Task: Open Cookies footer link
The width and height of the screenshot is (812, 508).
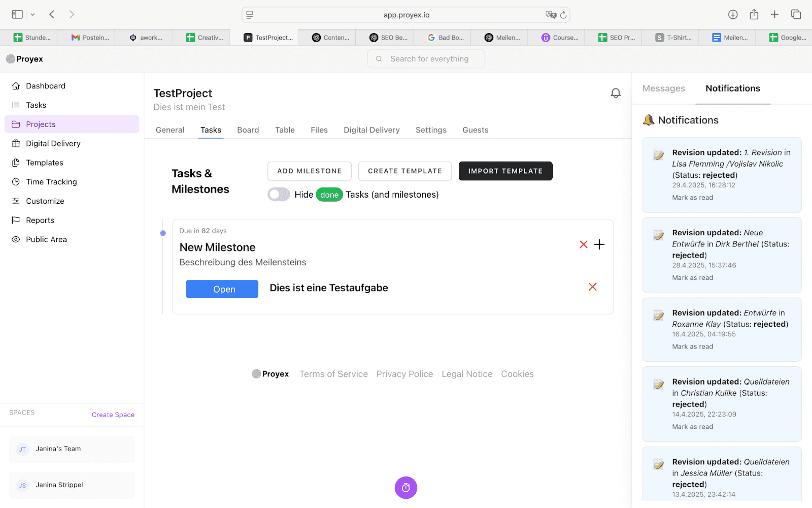Action: [517, 374]
